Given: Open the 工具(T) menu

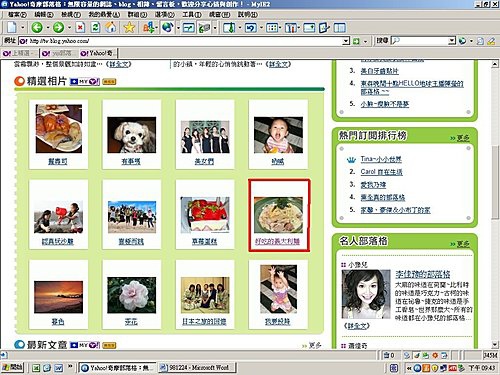Looking at the screenshot, I should [192, 14].
